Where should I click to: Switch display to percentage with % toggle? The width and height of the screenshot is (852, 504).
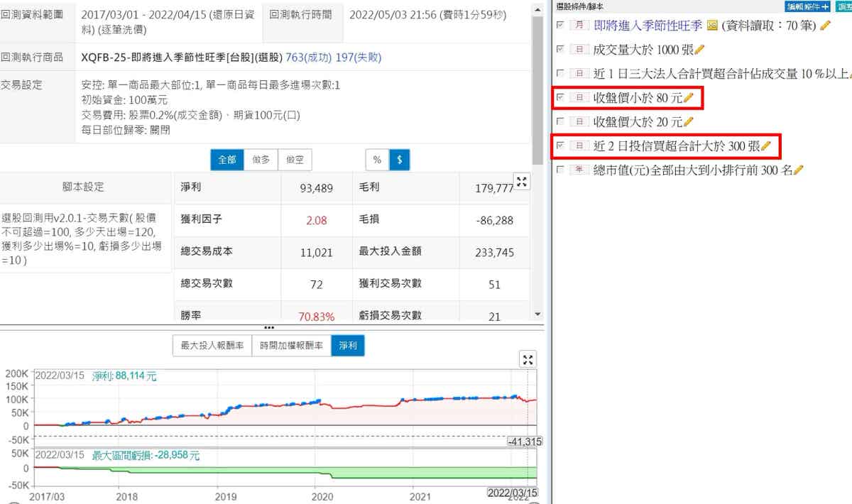(x=377, y=160)
